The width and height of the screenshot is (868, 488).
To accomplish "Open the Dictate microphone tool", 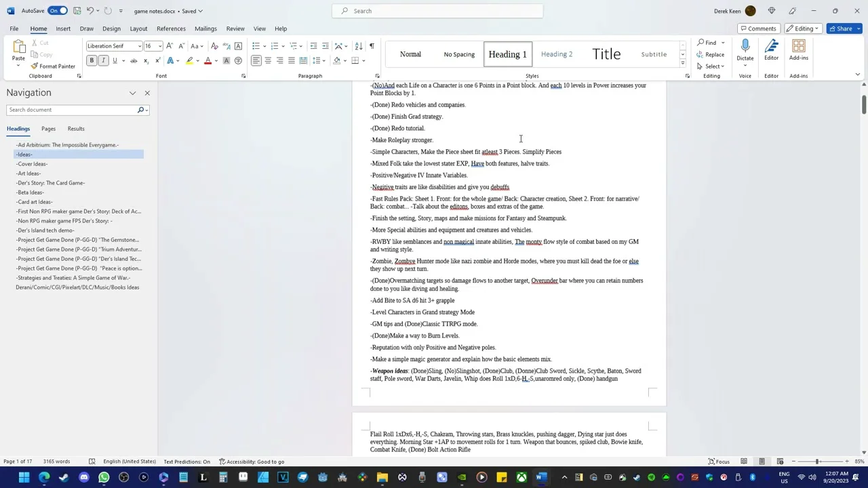I will 745,50.
